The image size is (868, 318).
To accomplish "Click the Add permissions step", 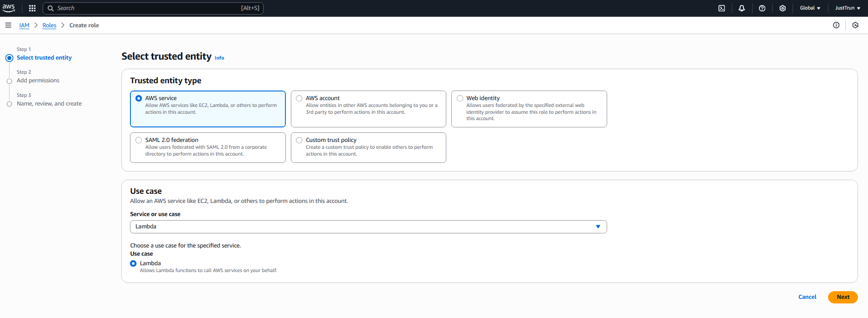I will [38, 81].
